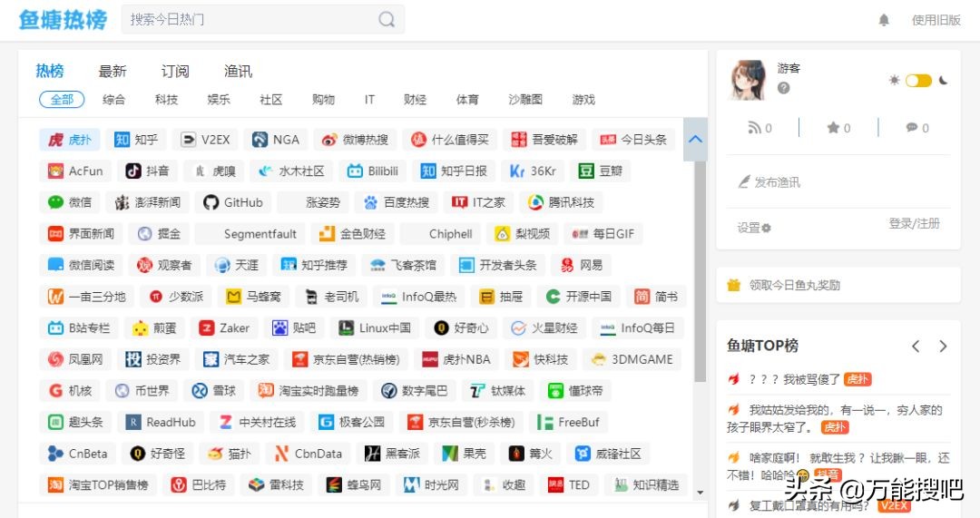980x518 pixels.
Task: Open 设置 settings link
Action: 754,228
